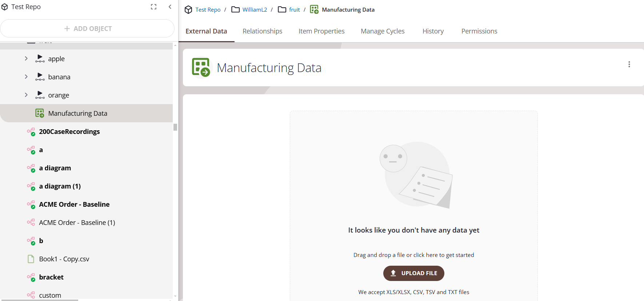
Task: Open the fruit folder breadcrumb link
Action: click(294, 10)
